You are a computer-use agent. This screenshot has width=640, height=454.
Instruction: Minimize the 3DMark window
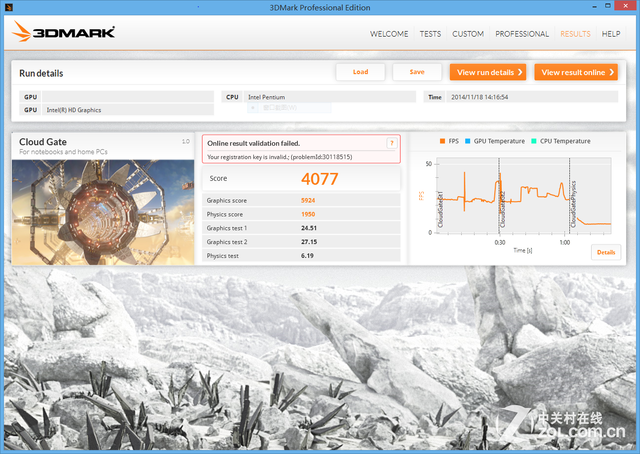(x=595, y=6)
